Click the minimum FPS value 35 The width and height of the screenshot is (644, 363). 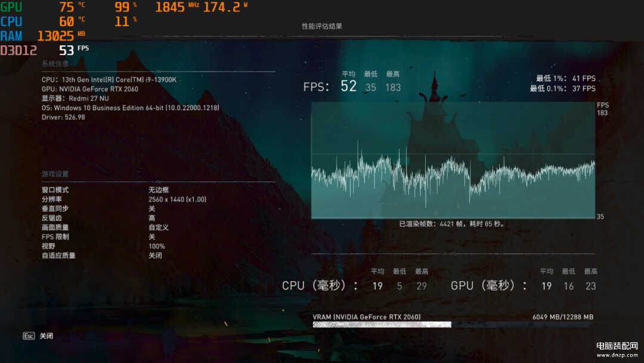370,87
